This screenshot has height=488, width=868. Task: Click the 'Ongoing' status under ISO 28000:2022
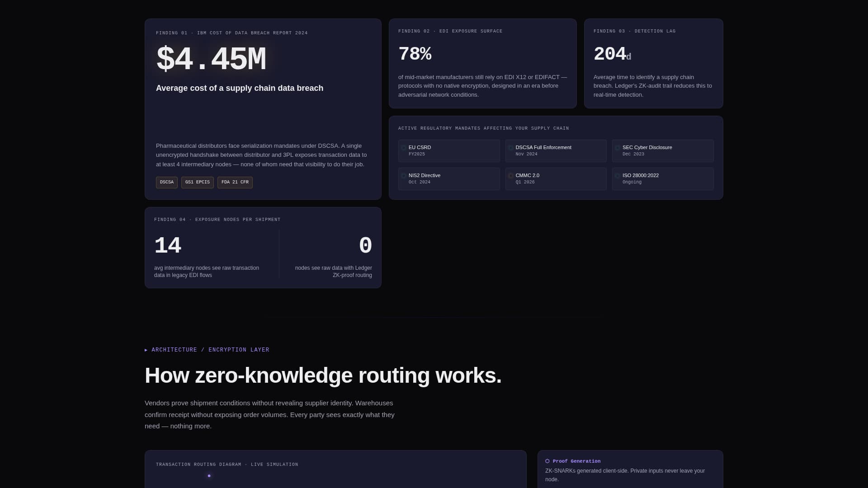click(x=632, y=182)
